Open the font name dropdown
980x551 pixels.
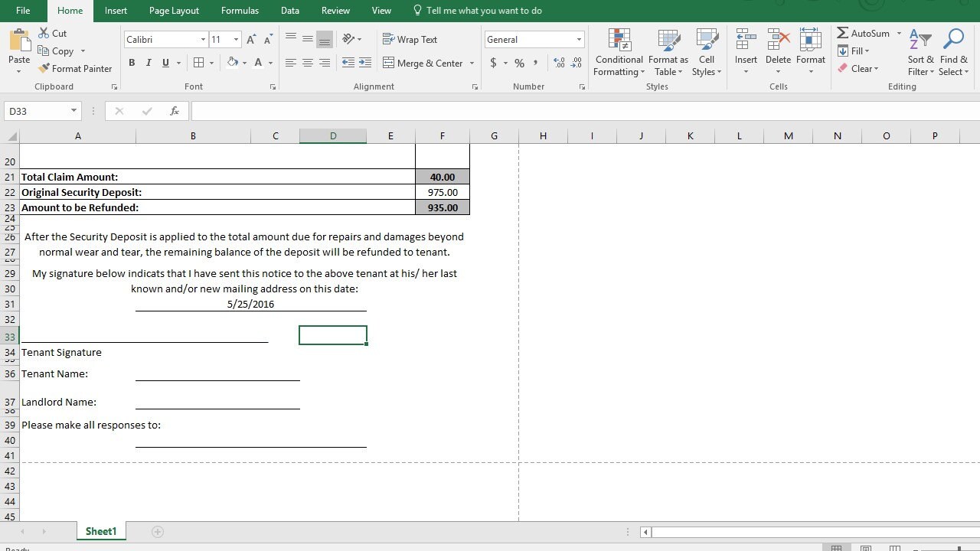click(x=203, y=39)
